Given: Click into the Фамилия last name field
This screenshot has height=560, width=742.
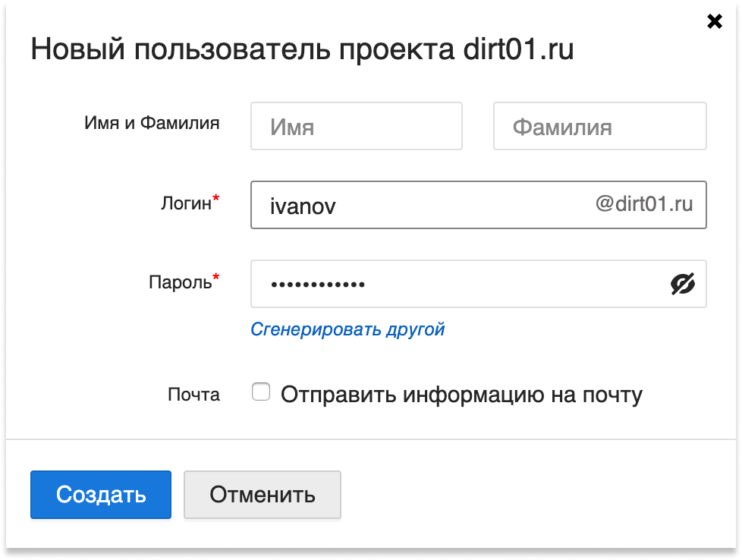Looking at the screenshot, I should click(599, 127).
